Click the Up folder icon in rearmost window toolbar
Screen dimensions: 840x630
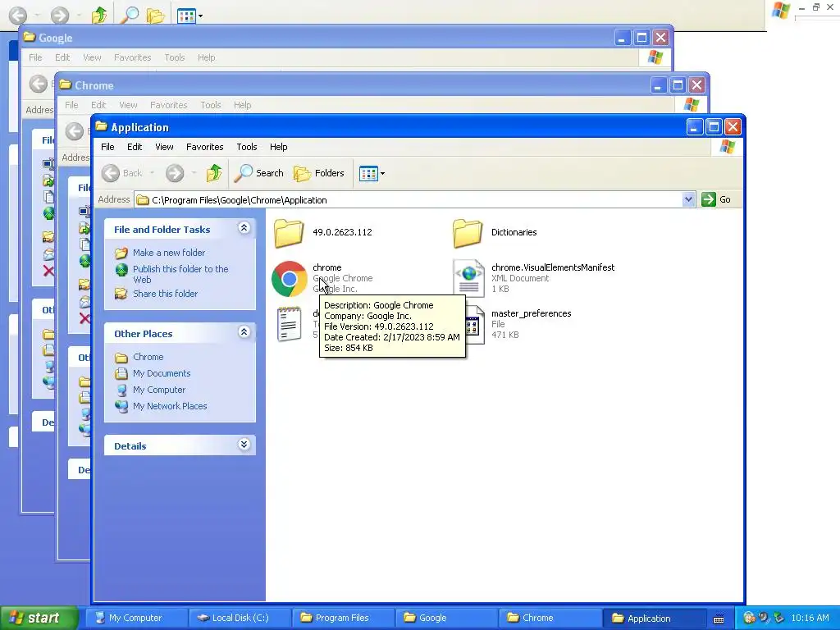tap(99, 15)
